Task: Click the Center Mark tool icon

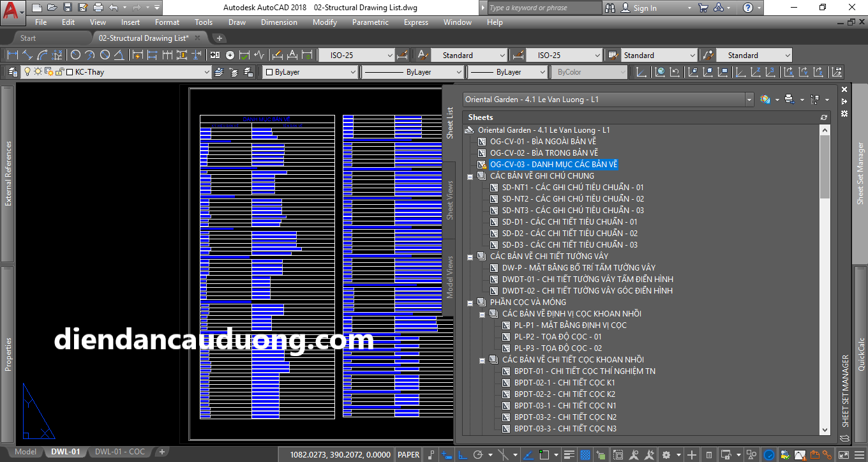Action: click(230, 55)
